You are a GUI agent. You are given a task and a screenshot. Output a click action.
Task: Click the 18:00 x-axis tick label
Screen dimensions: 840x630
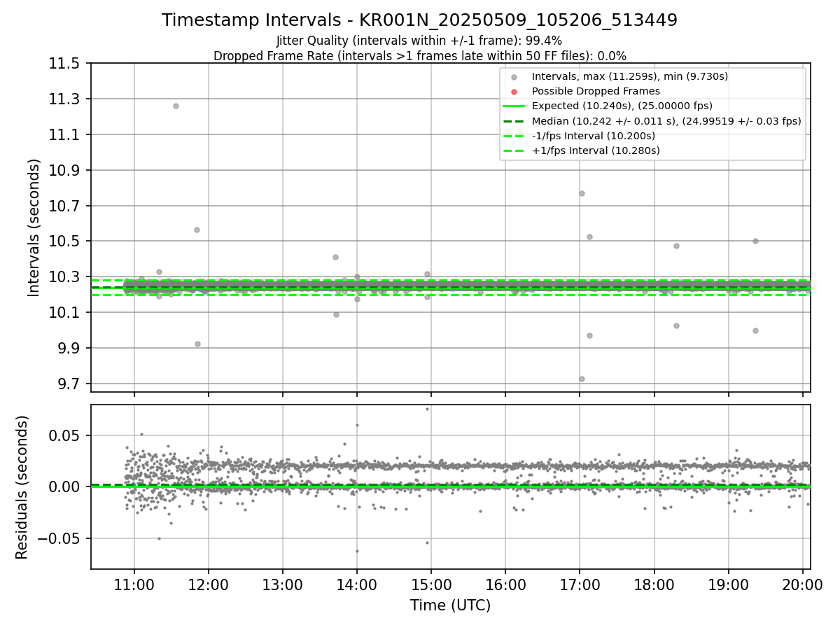(x=654, y=585)
